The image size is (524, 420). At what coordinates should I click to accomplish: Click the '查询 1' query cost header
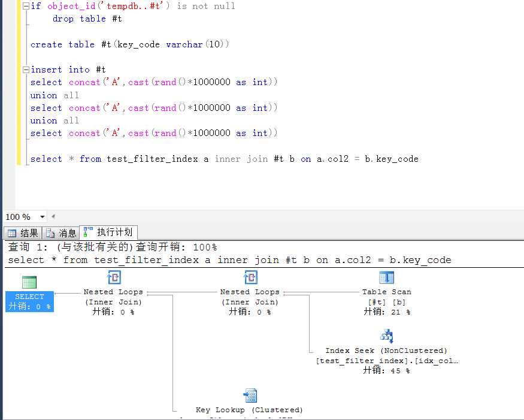(x=113, y=247)
